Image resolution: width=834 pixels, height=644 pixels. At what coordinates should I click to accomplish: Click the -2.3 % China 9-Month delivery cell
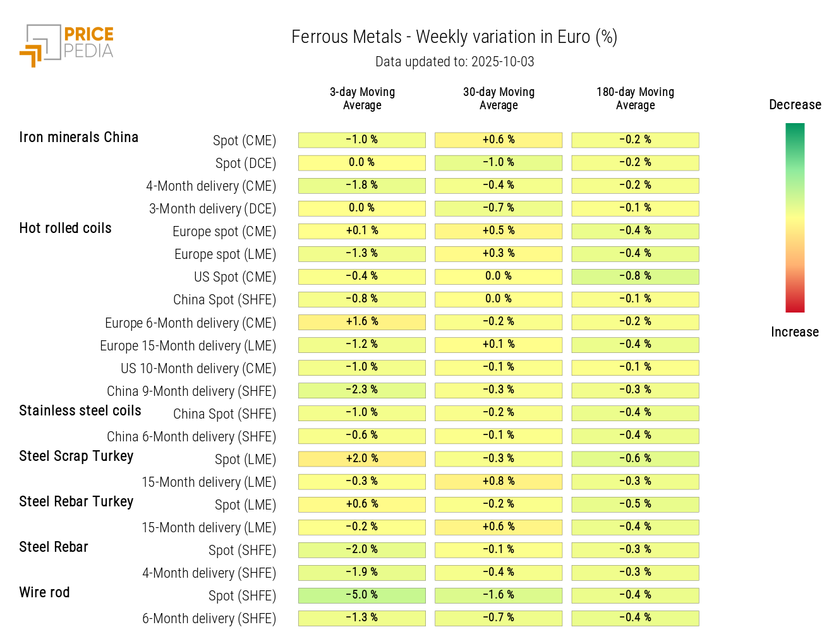click(x=361, y=390)
